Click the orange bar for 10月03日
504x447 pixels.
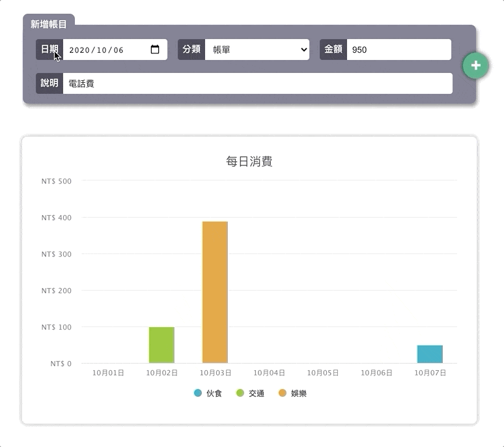[215, 293]
